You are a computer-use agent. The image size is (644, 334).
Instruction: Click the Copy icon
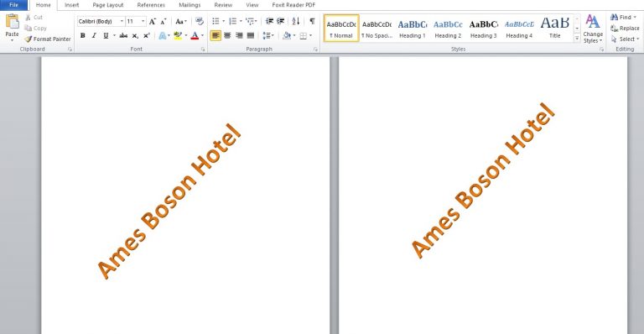28,28
